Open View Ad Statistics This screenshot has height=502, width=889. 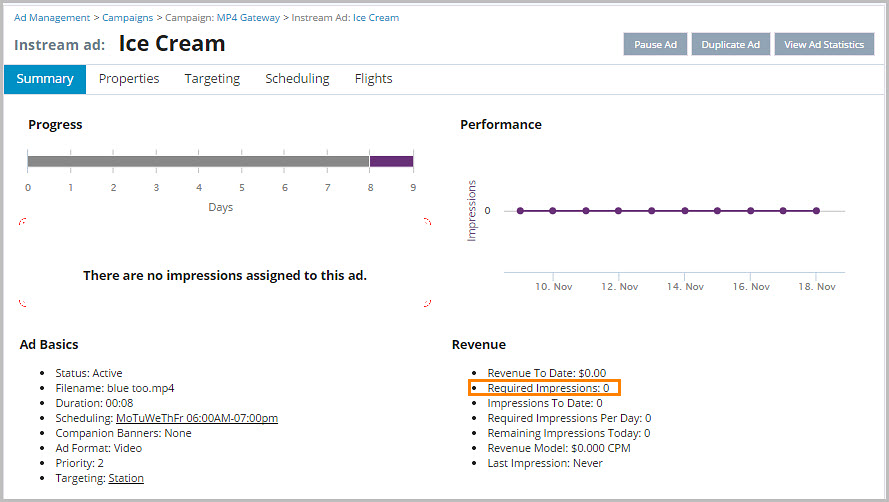point(823,44)
